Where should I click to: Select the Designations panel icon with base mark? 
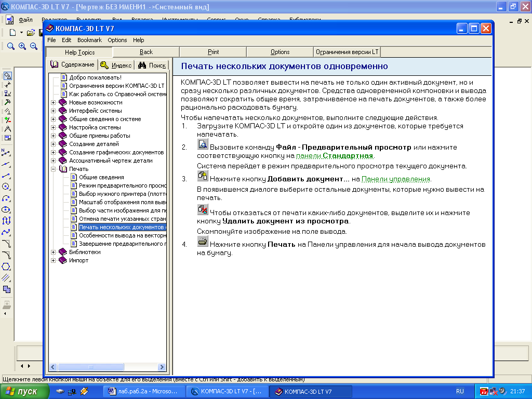7,94
